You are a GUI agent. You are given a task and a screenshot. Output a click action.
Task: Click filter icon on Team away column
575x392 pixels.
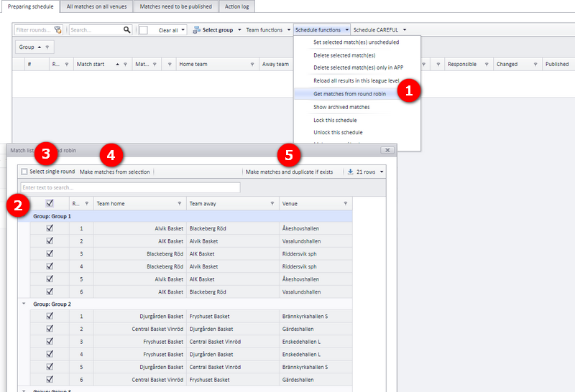272,203
